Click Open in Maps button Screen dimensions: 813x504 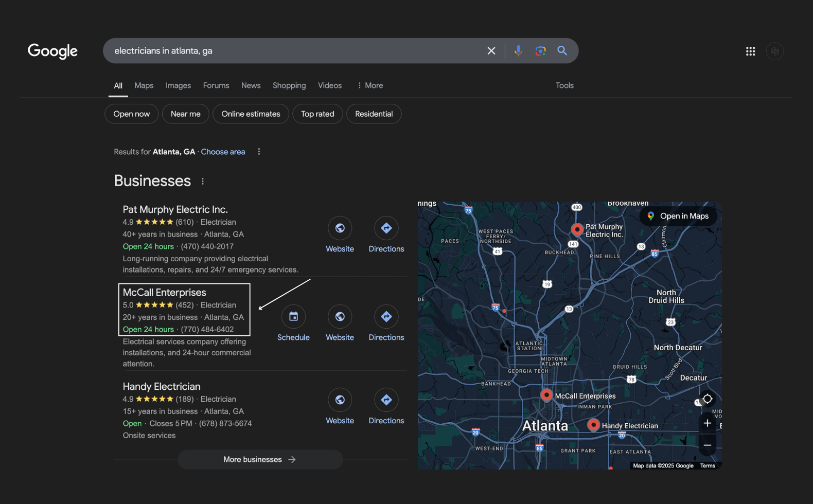(x=678, y=216)
